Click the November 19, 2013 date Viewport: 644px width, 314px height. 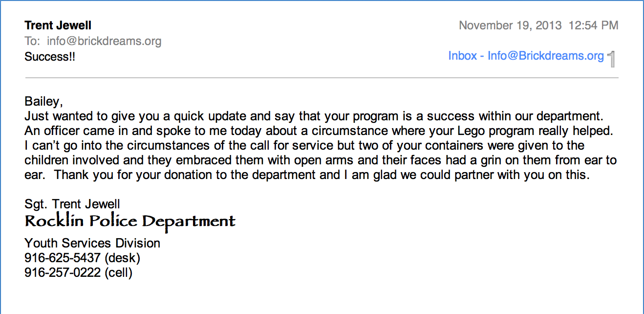(511, 25)
